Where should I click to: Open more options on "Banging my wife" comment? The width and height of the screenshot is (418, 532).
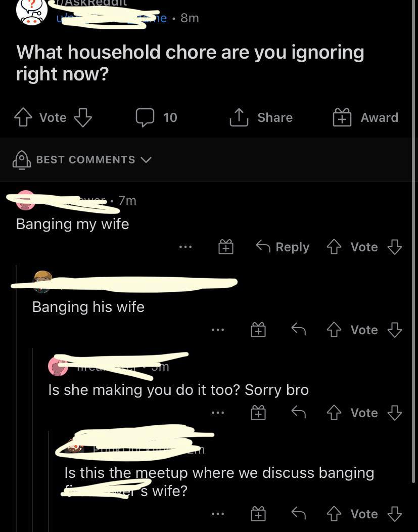(x=185, y=247)
